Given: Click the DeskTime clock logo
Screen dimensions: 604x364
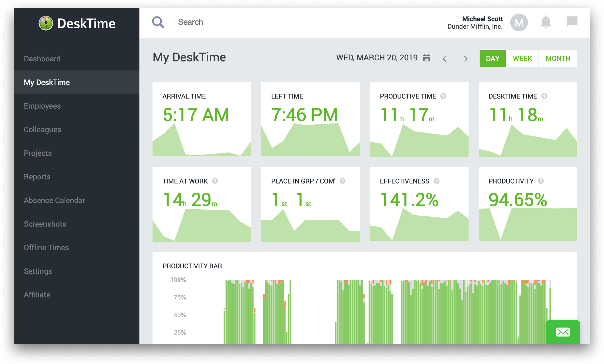Looking at the screenshot, I should tap(46, 23).
